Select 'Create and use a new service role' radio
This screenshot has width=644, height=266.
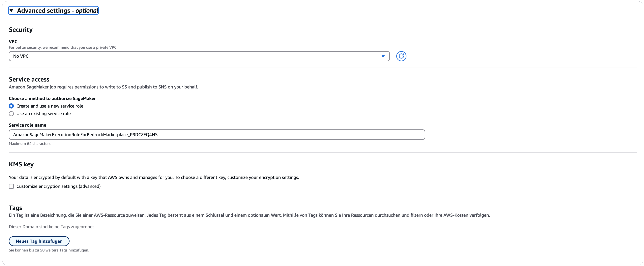tap(11, 106)
